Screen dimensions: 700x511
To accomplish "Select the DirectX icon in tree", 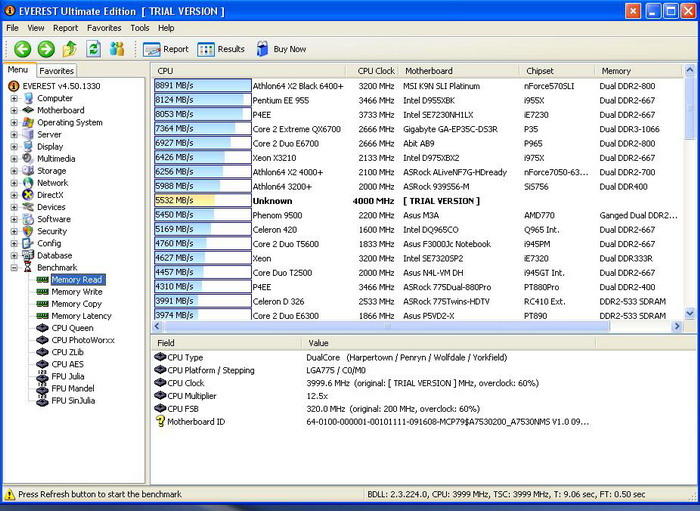I will click(28, 195).
